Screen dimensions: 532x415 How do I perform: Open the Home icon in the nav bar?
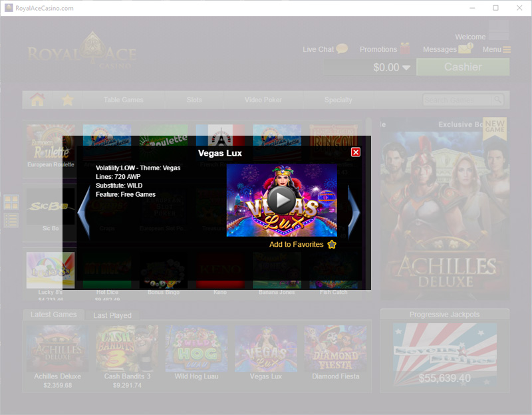coord(37,100)
